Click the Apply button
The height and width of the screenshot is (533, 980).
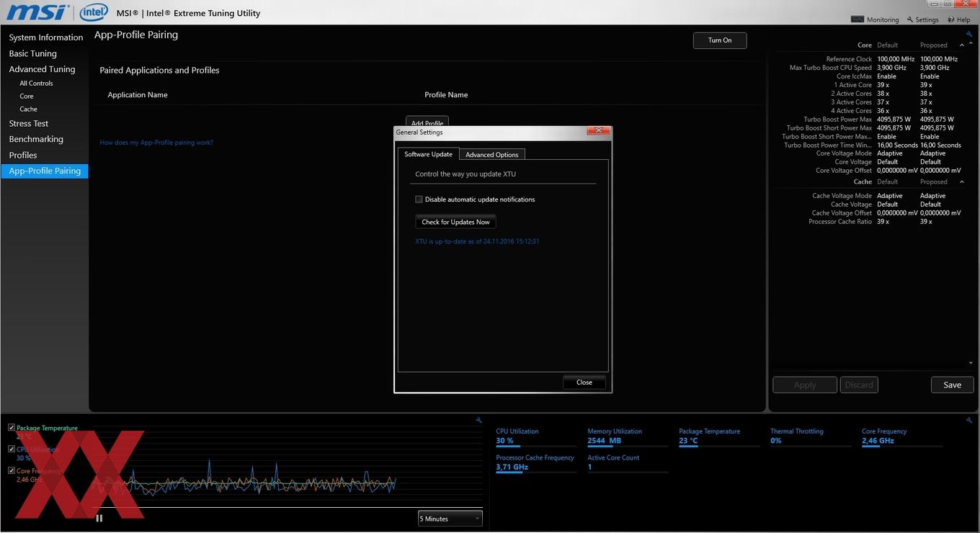(805, 385)
